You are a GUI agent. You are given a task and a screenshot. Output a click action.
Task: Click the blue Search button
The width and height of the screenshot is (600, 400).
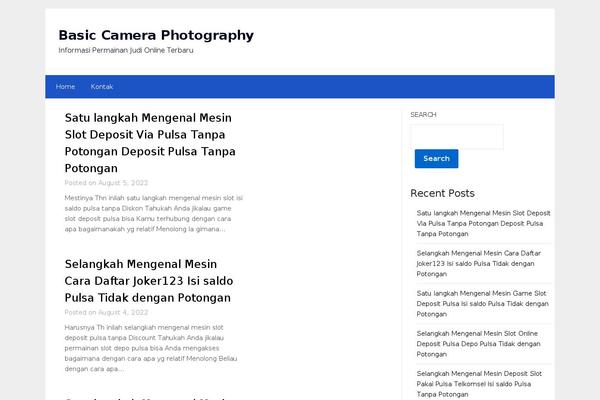click(x=436, y=158)
